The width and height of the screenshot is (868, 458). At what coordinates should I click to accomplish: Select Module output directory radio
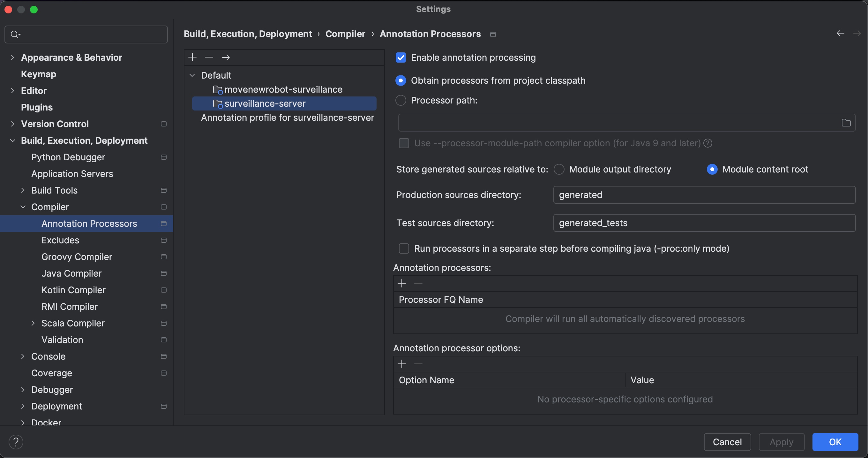[x=559, y=169]
